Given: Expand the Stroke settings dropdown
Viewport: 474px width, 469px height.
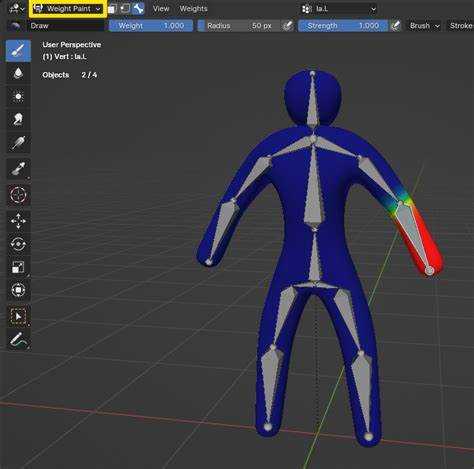Looking at the screenshot, I should click(x=461, y=26).
